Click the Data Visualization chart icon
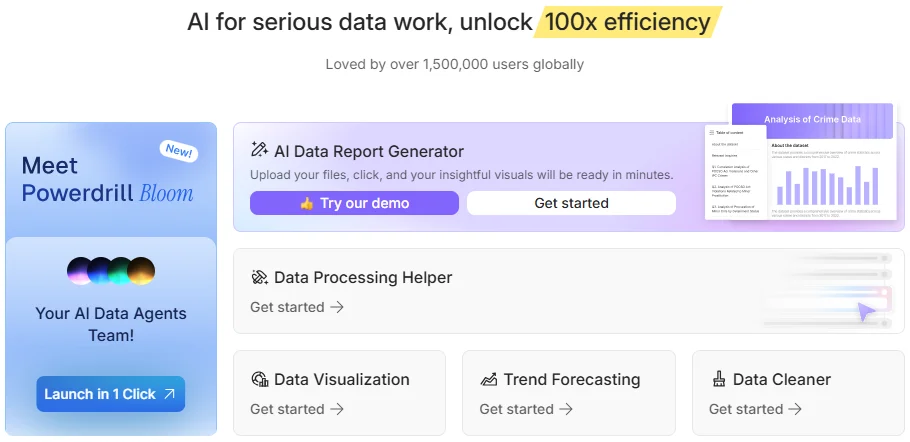This screenshot has width=910, height=442. pyautogui.click(x=259, y=380)
